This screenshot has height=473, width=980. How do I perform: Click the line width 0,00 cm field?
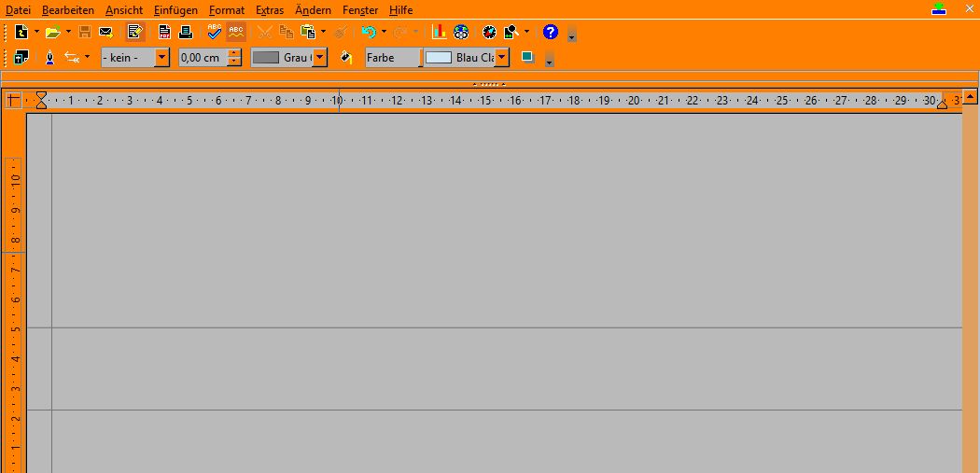pyautogui.click(x=202, y=58)
